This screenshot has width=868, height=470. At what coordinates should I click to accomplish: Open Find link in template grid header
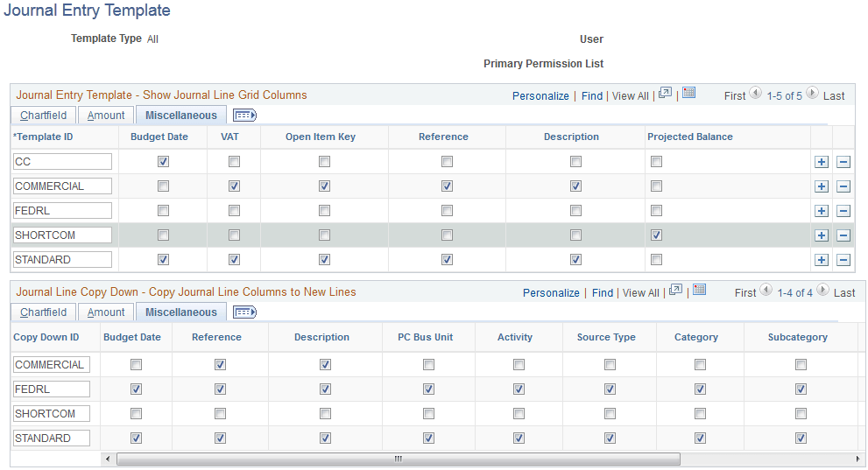click(x=592, y=96)
